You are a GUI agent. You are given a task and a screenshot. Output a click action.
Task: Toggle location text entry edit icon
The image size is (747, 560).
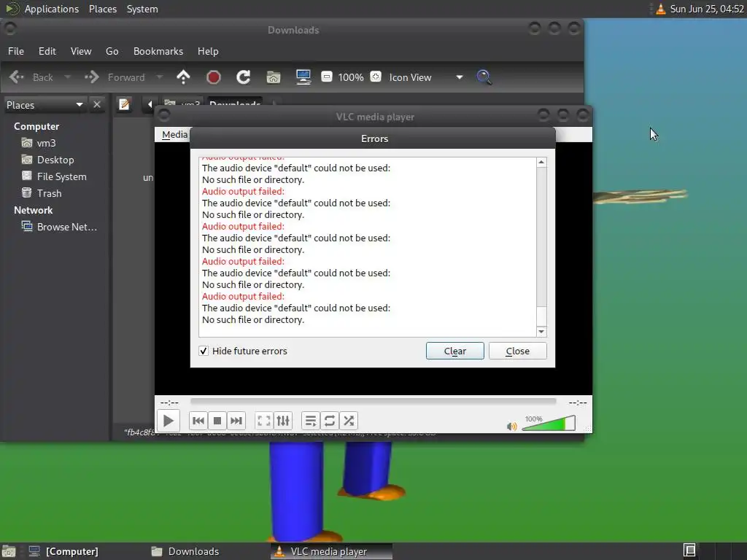(x=124, y=104)
